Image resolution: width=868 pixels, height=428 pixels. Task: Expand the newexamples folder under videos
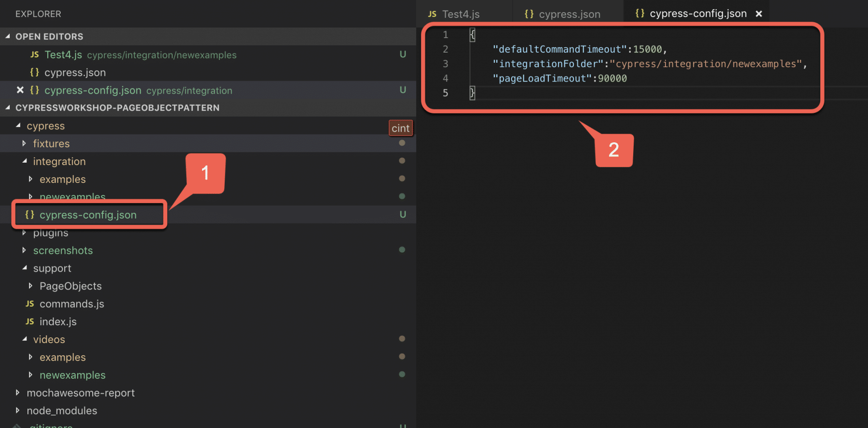(30, 375)
